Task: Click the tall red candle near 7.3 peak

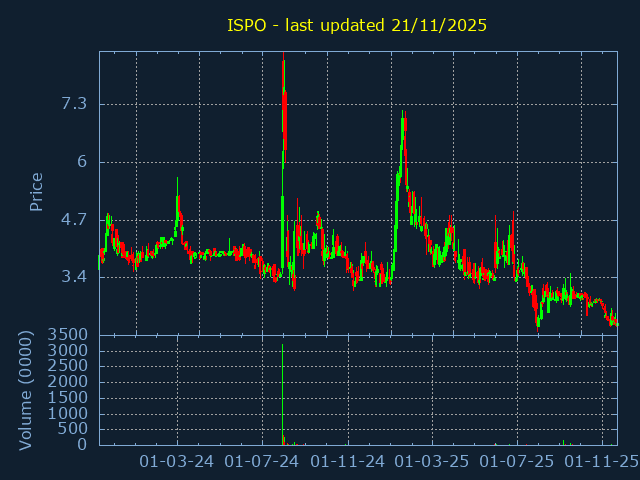Action: pos(285,115)
